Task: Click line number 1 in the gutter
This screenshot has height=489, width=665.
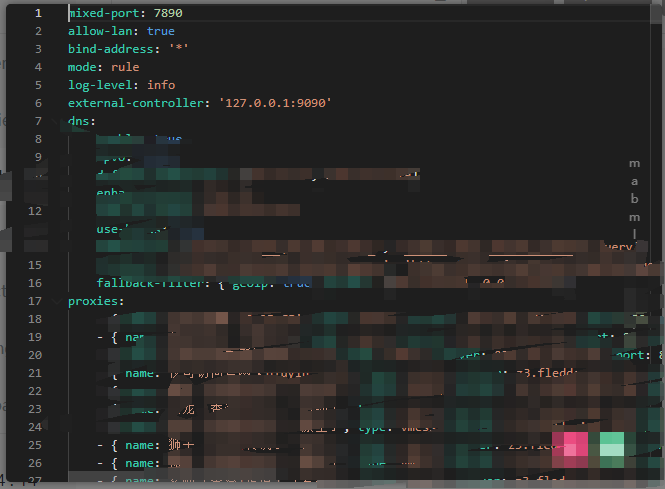Action: pos(37,14)
